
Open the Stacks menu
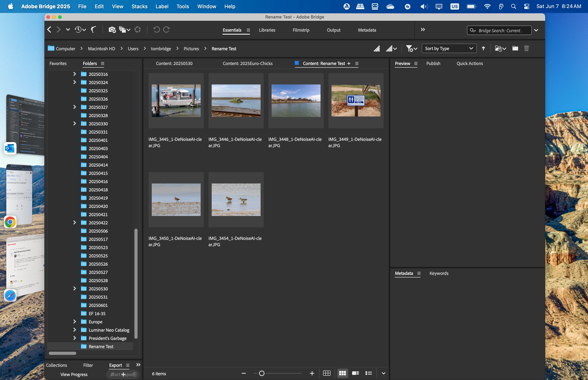pyautogui.click(x=139, y=6)
